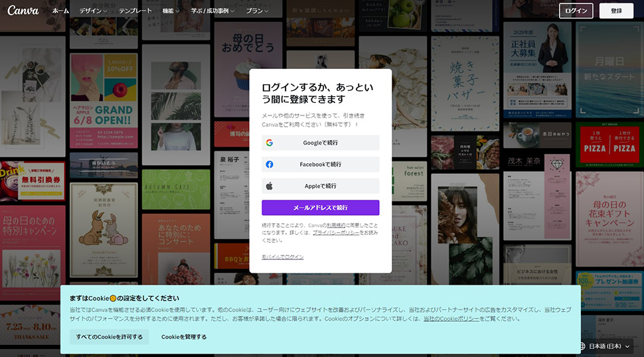Select the 本日のおやつ coffee template

537,135
